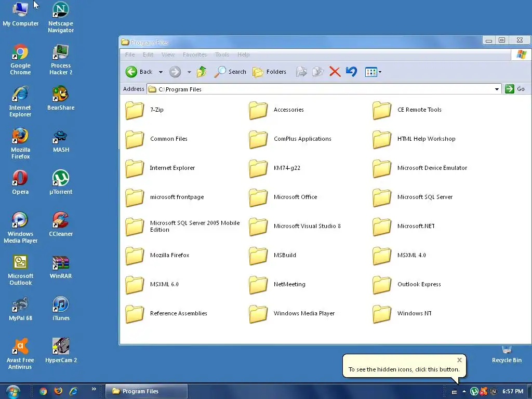Open the View menu
Viewport: 532px width, 399px height.
pyautogui.click(x=168, y=55)
